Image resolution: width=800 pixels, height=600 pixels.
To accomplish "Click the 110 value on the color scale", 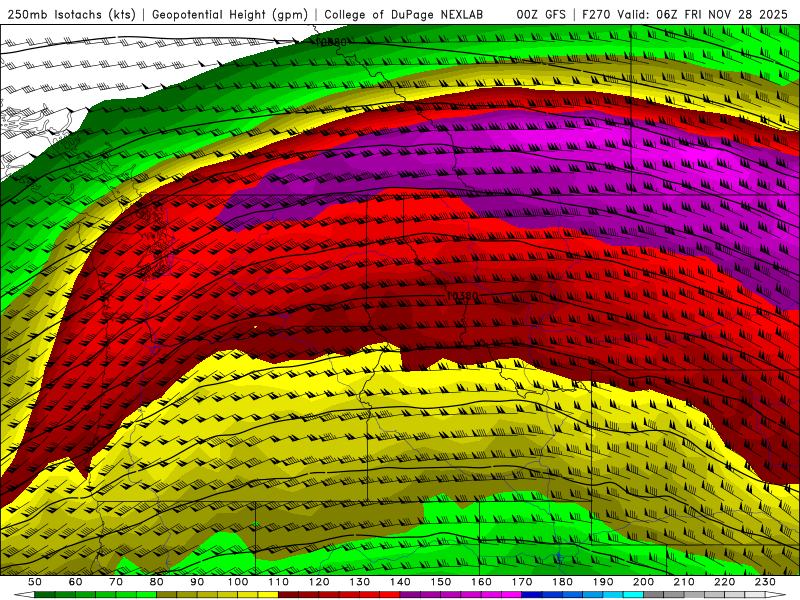I will tap(278, 582).
